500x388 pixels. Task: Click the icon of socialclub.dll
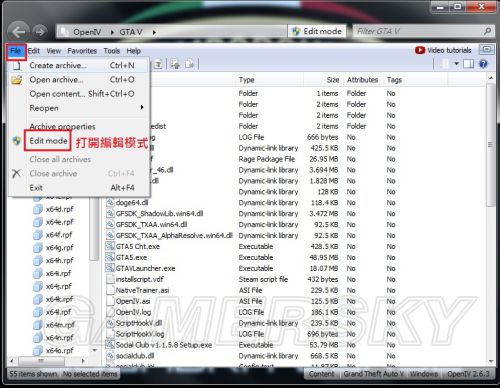click(x=110, y=356)
